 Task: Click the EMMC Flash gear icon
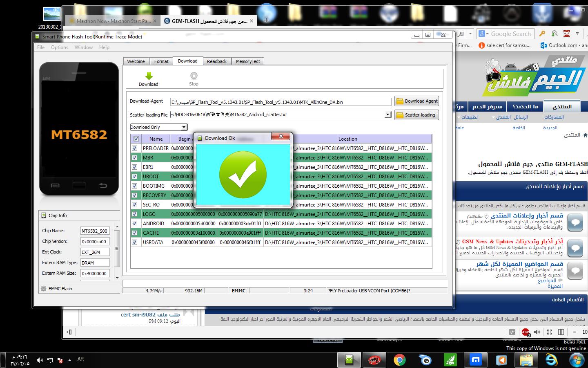click(44, 289)
